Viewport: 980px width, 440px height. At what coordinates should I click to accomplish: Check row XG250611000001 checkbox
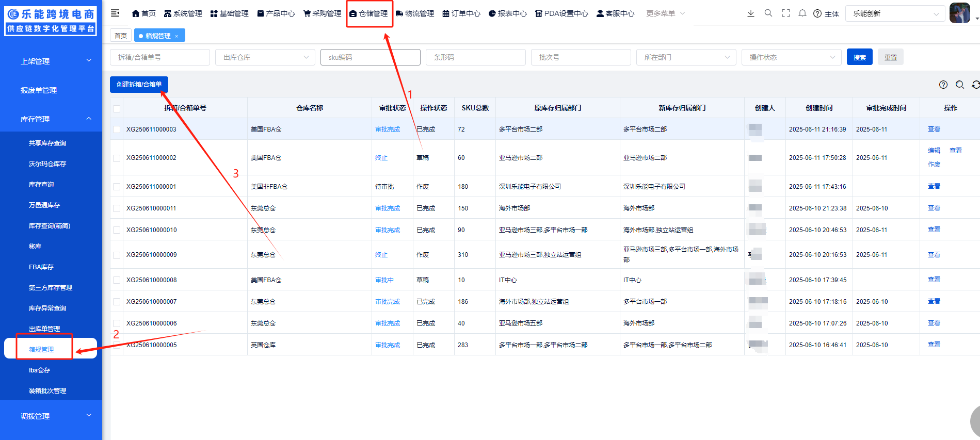(117, 187)
